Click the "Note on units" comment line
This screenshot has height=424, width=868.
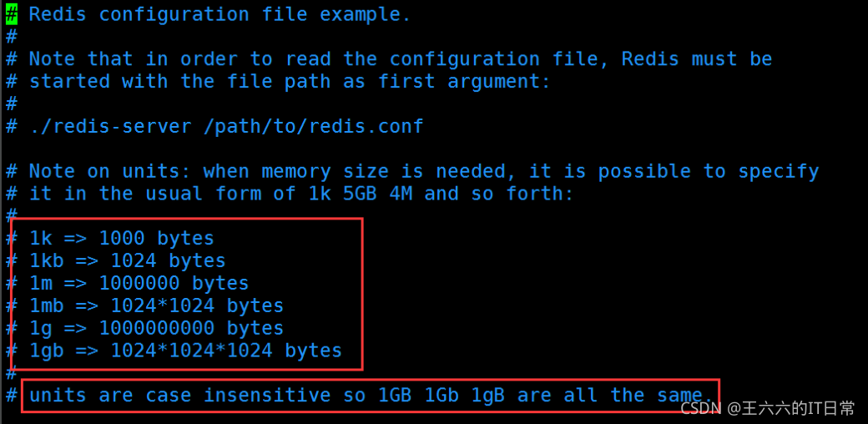(424, 172)
